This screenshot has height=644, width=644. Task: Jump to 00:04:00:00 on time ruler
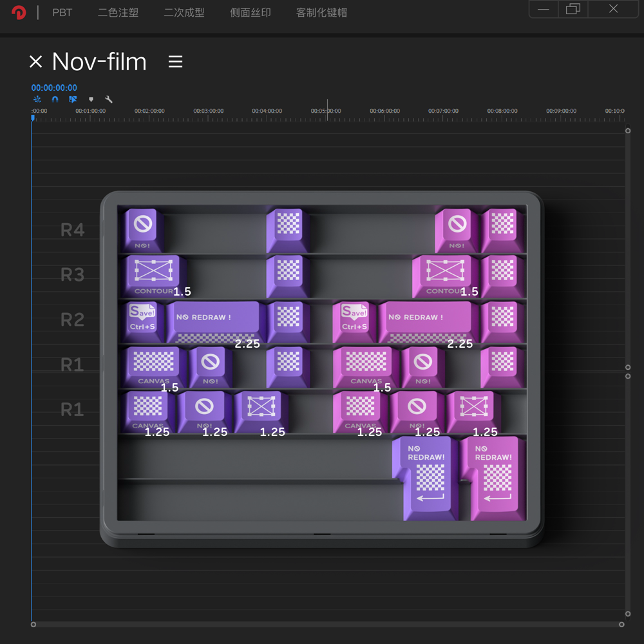[x=267, y=111]
